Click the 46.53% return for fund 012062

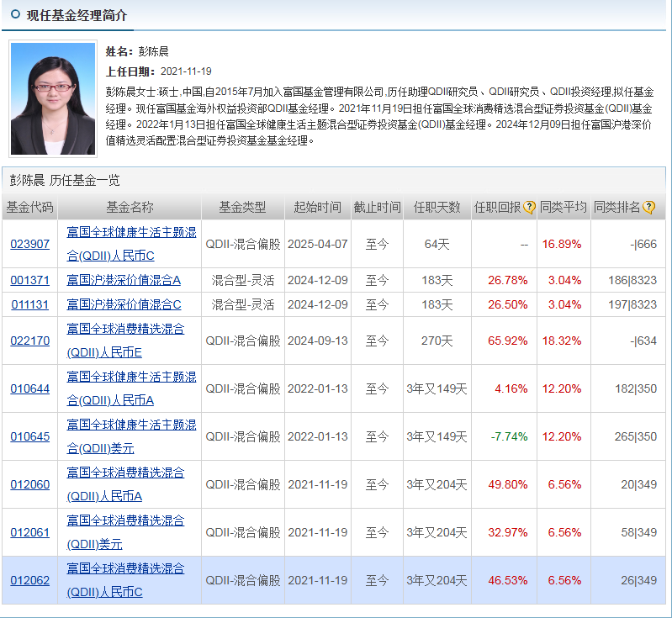click(x=507, y=581)
